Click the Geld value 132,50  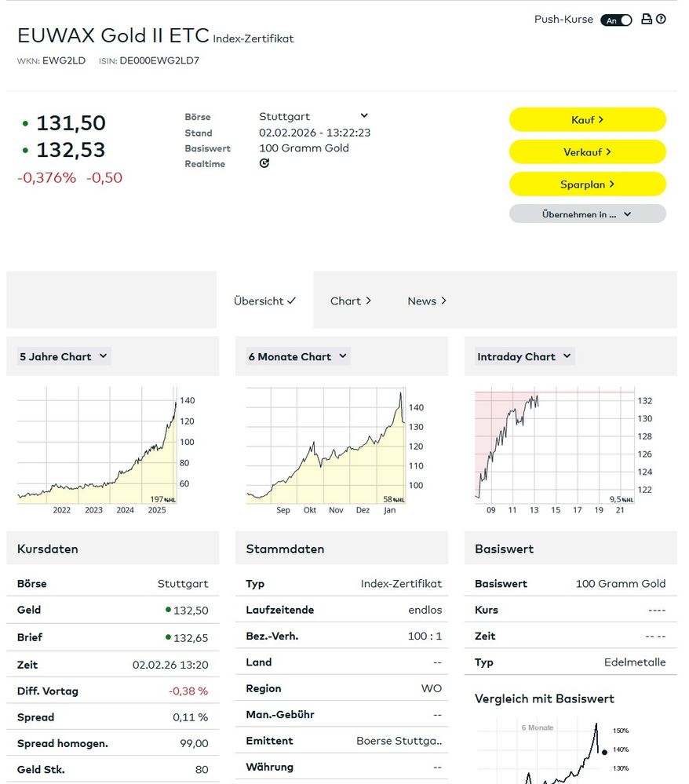pos(191,611)
